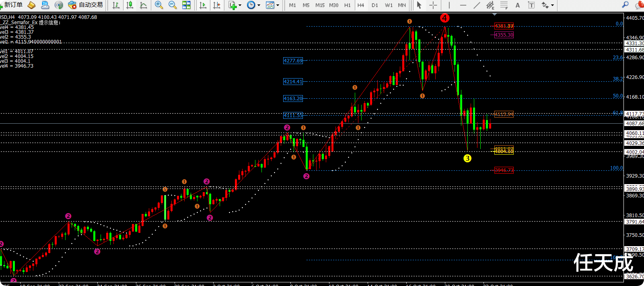Expand the clock periods dropdown
This screenshot has height=286, width=644.
coord(253,5)
